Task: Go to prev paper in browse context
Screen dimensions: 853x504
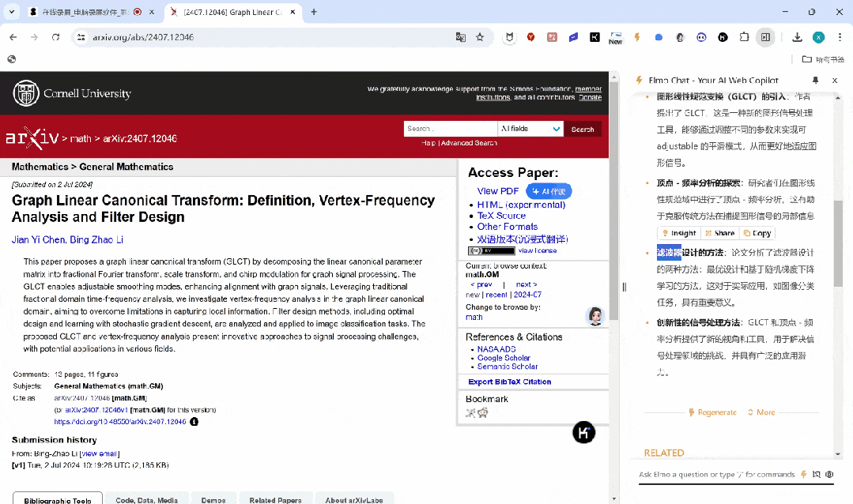Action: (481, 284)
